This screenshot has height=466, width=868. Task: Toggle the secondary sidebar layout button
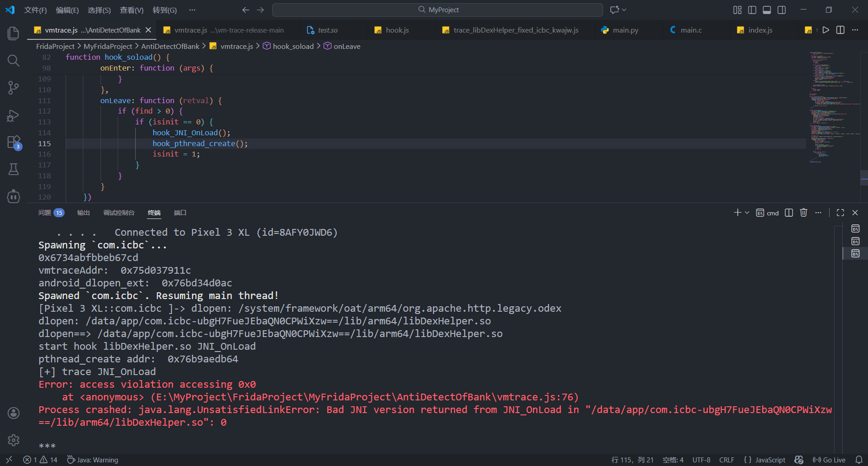(x=782, y=10)
